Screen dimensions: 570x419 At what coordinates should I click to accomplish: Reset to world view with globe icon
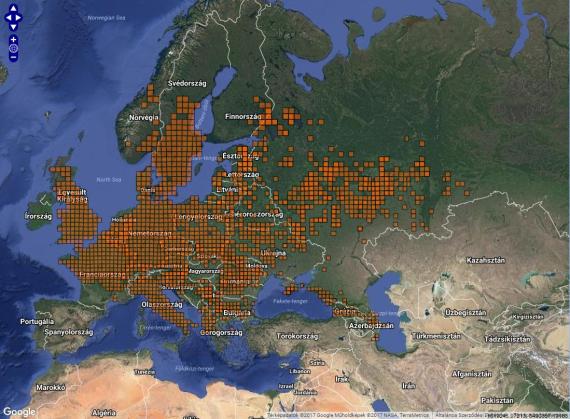point(13,48)
